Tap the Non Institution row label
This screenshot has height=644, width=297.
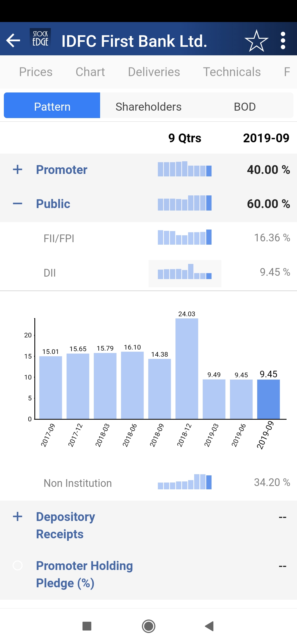point(78,483)
